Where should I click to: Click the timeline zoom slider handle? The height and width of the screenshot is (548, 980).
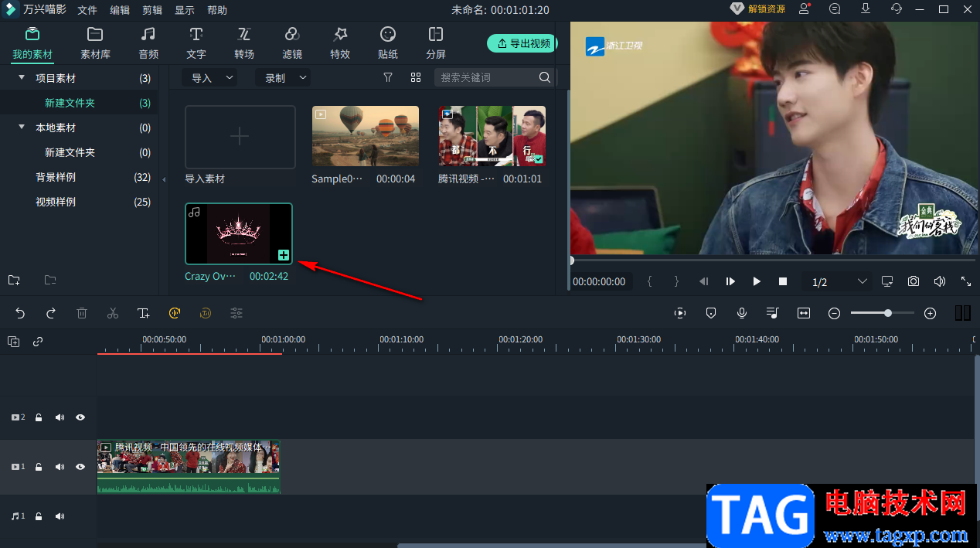tap(888, 313)
